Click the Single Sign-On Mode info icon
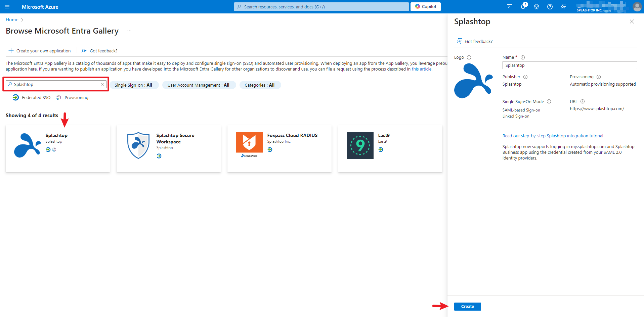 549,101
